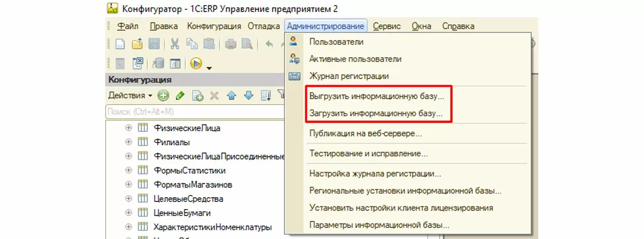Click the Print preview icon
The image size is (644, 239).
point(247,44)
